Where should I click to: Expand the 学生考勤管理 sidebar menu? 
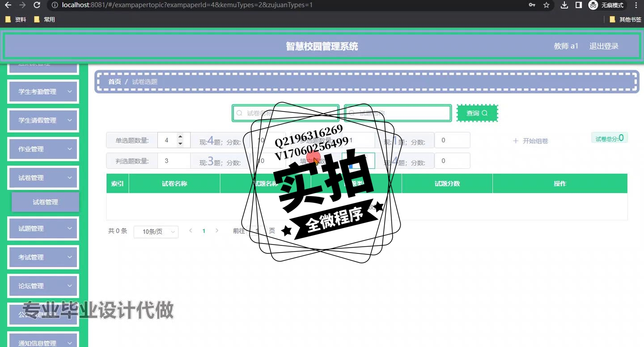(43, 92)
